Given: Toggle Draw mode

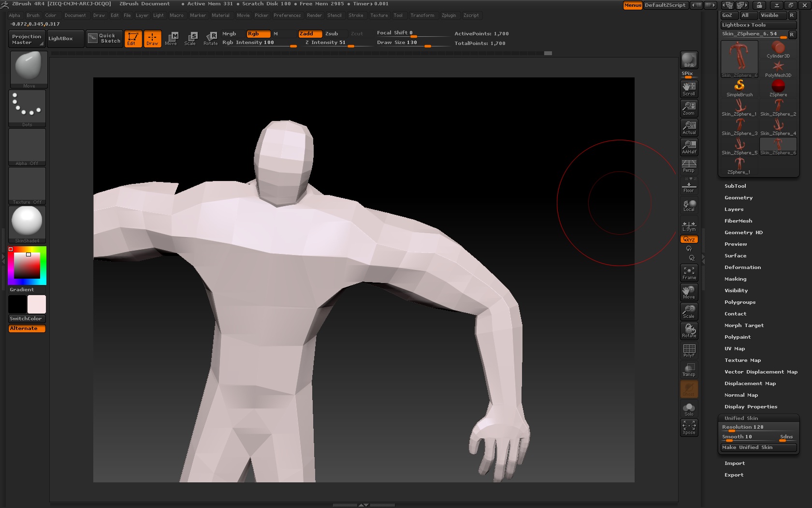Looking at the screenshot, I should click(152, 39).
